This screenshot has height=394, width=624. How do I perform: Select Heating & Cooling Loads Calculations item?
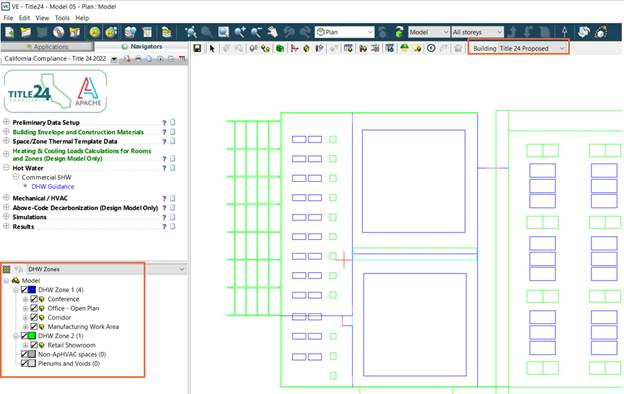(x=82, y=155)
